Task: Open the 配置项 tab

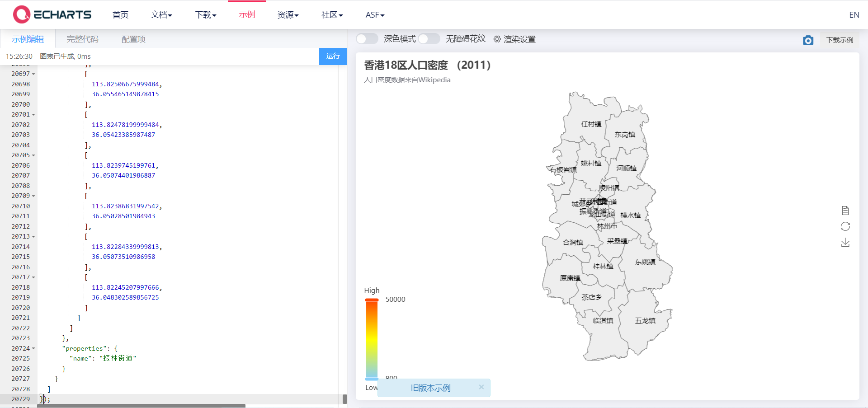Action: pos(133,39)
